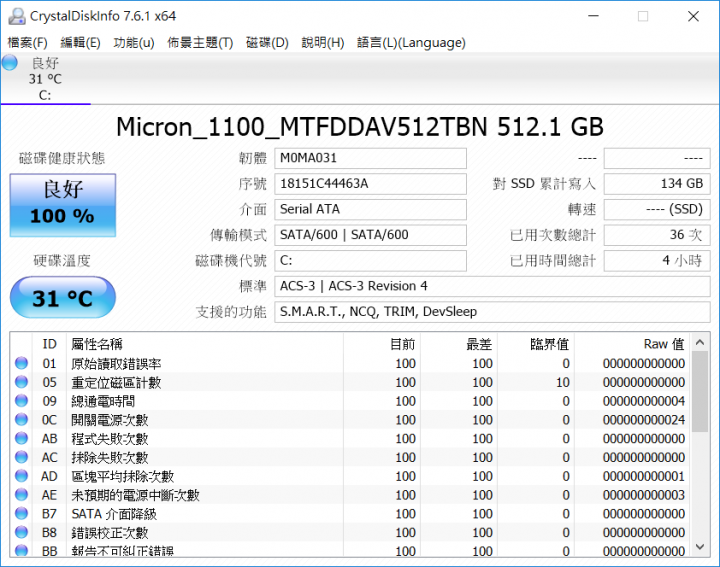This screenshot has width=720, height=567.
Task: Click the 31 °C temperature button
Action: 62,298
